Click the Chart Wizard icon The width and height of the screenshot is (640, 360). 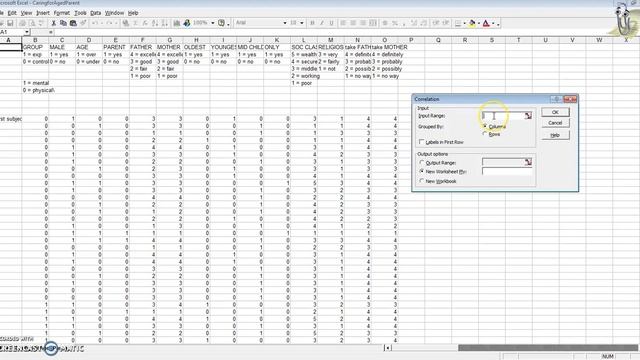pos(177,23)
